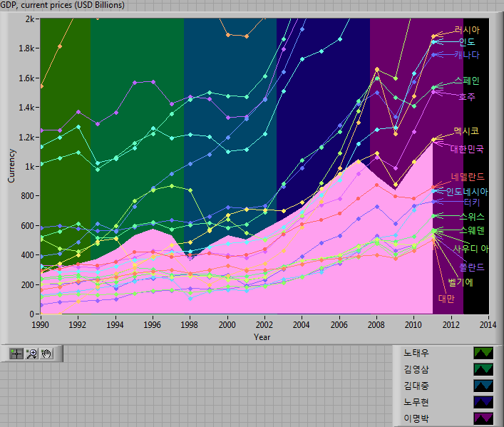The height and width of the screenshot is (427, 504).
Task: Open 노태우 plot legend swatch
Action: [483, 353]
